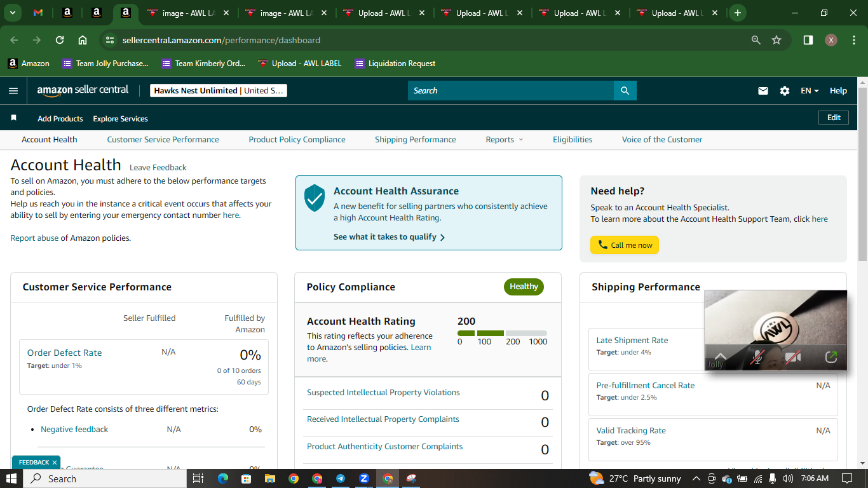Open the Late Shipment Rate link

coord(632,341)
